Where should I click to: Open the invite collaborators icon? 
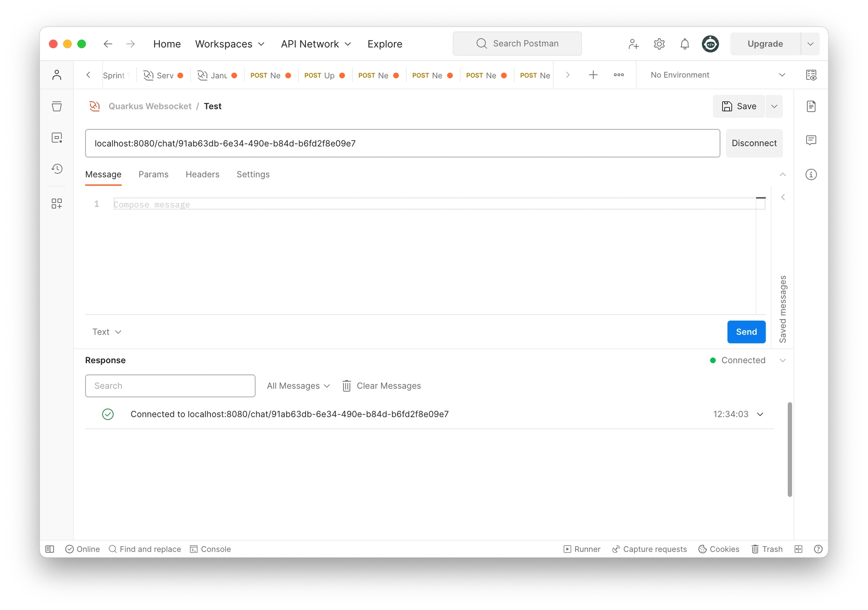(633, 44)
